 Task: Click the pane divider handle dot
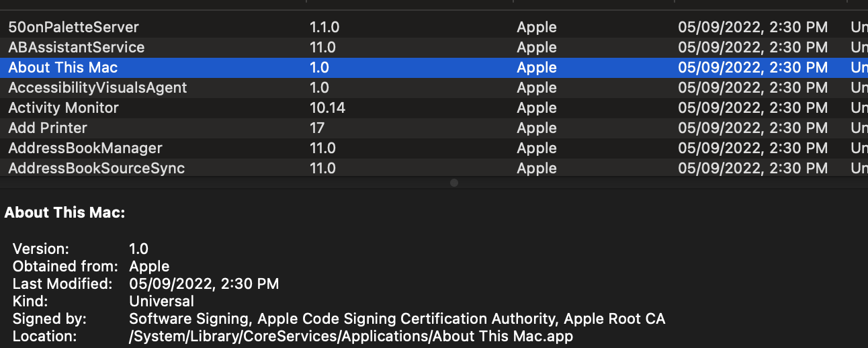pos(454,183)
